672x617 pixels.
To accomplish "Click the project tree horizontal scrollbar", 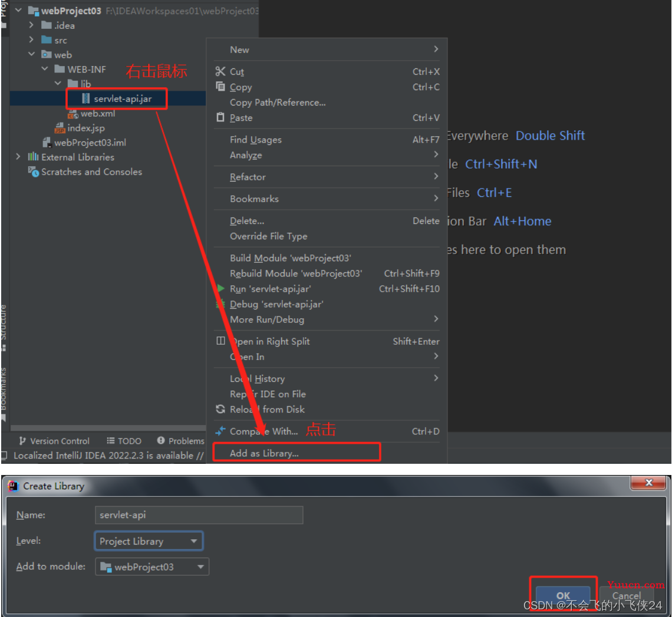I will [108, 428].
